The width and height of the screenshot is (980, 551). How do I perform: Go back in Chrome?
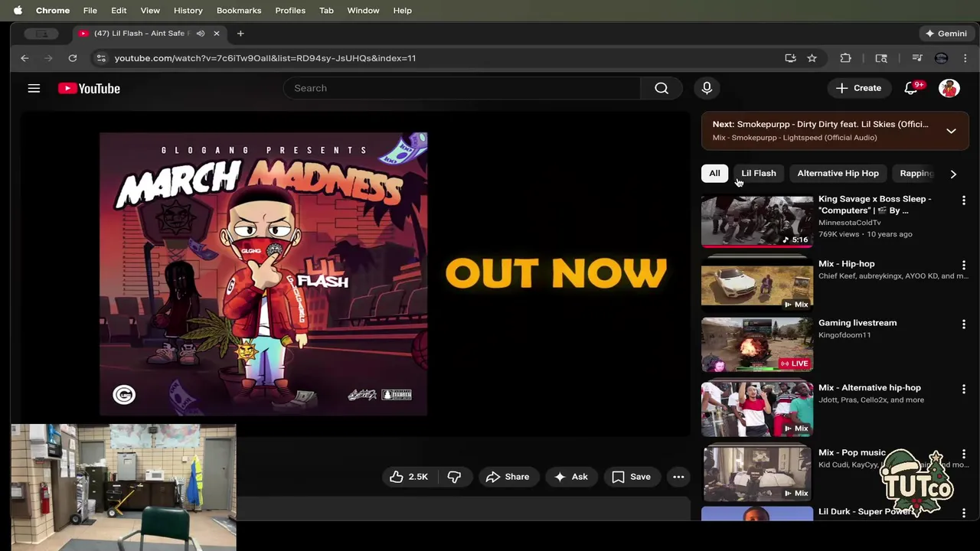(x=24, y=58)
